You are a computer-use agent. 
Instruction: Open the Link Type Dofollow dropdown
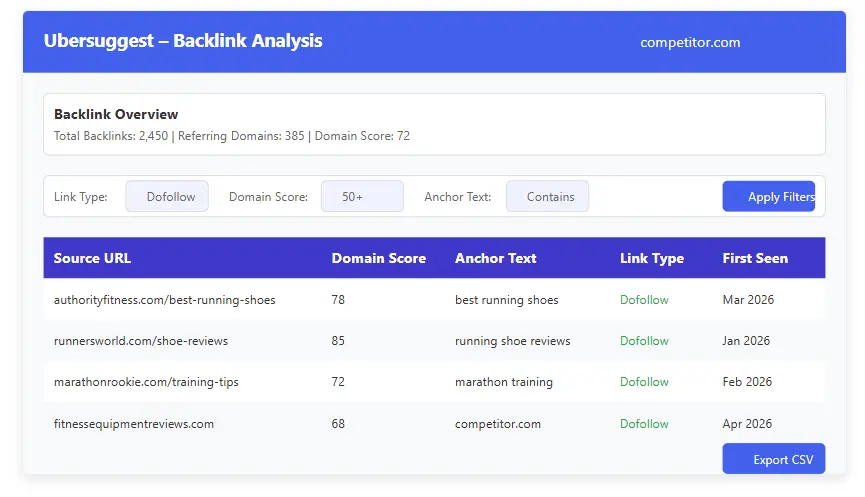[167, 196]
